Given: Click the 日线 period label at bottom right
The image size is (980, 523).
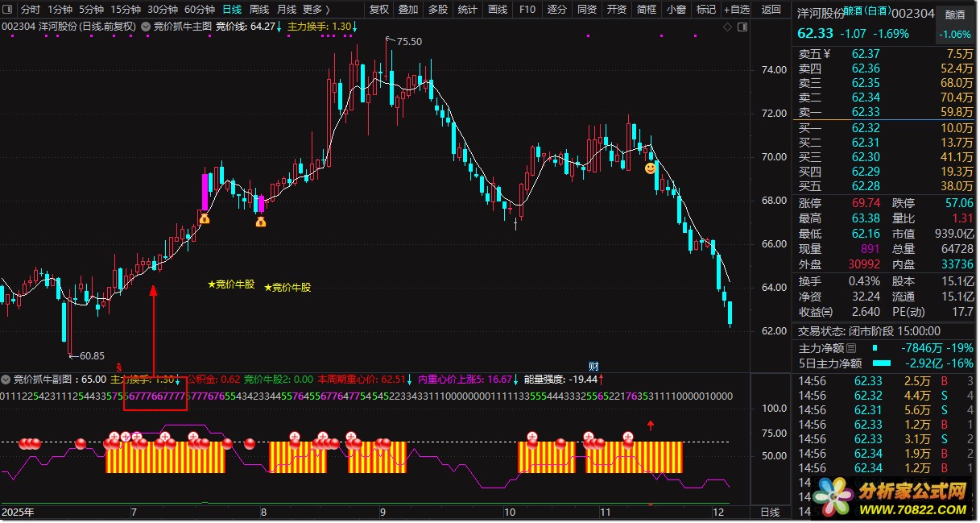Looking at the screenshot, I should click(x=770, y=512).
